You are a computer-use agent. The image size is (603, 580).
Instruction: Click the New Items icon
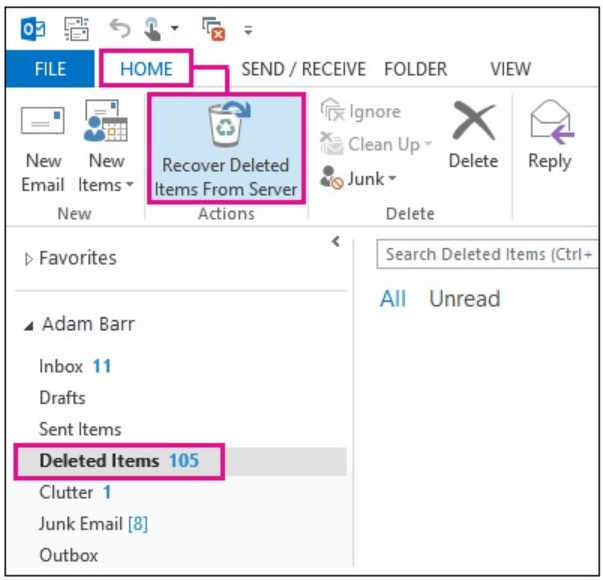106,121
